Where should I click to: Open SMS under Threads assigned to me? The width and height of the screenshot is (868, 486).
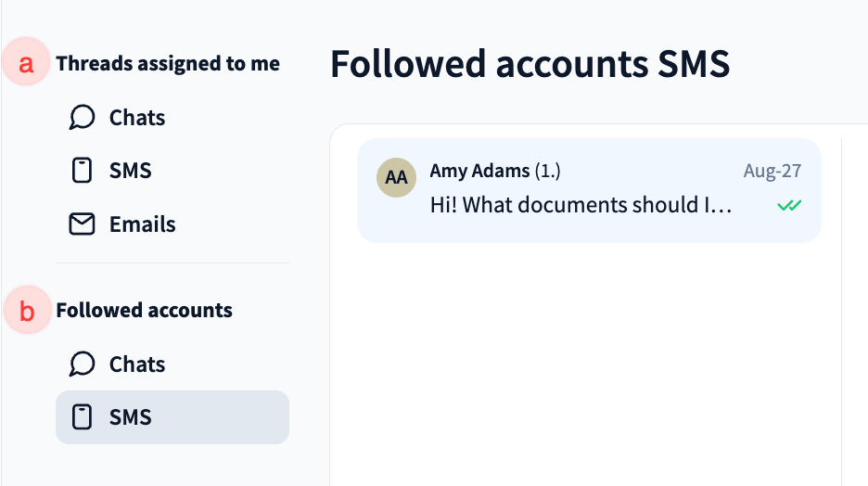[x=130, y=171]
